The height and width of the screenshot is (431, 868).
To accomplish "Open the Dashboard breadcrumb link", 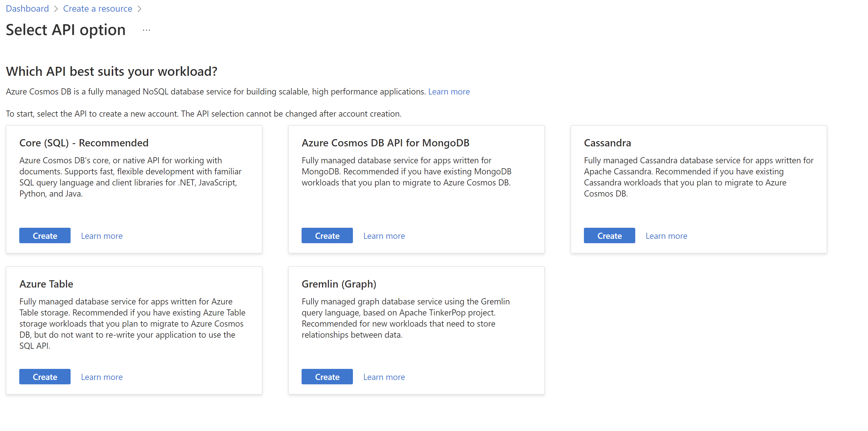I will point(27,8).
